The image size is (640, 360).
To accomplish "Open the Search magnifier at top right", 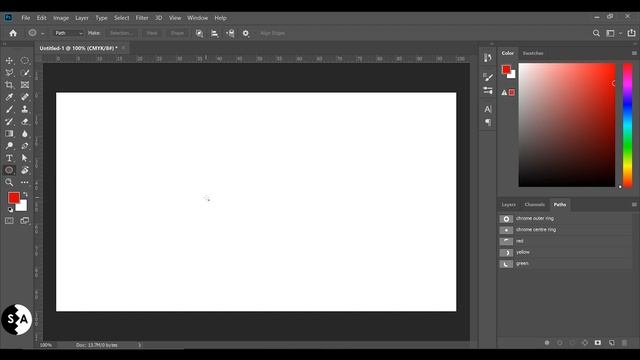I will coord(596,33).
